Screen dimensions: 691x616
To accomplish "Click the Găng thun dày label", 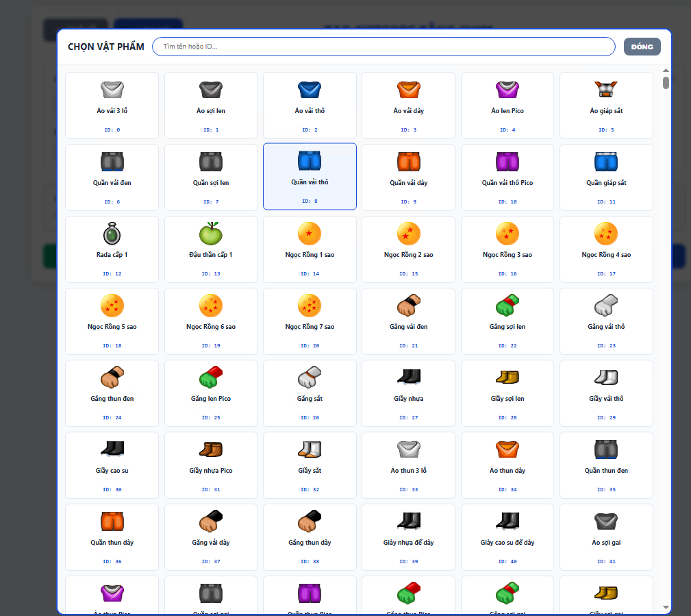I will tap(310, 543).
